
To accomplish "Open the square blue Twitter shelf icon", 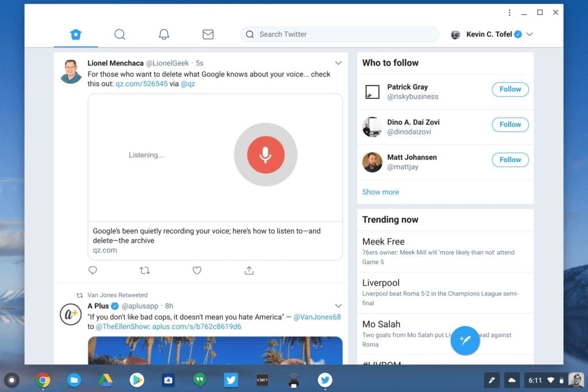I will coord(231,381).
